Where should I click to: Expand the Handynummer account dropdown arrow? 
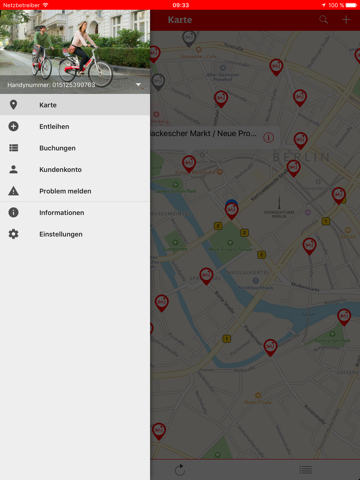tap(138, 85)
